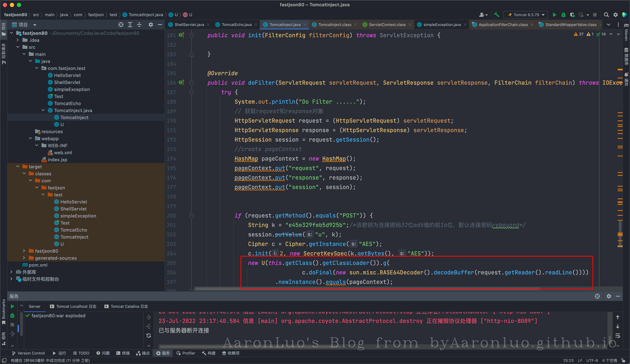Viewport: 630px width, 364px height.
Task: Click LF line separator in status bar
Action: [580, 360]
